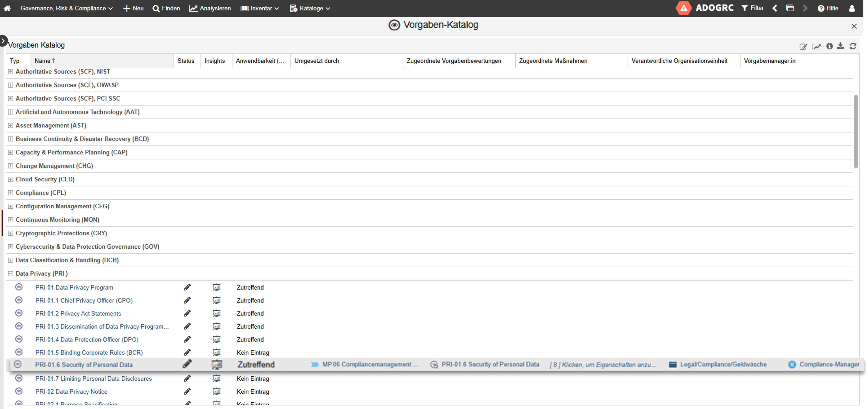Image resolution: width=868 pixels, height=409 pixels.
Task: Click the Insights column header
Action: pos(216,61)
